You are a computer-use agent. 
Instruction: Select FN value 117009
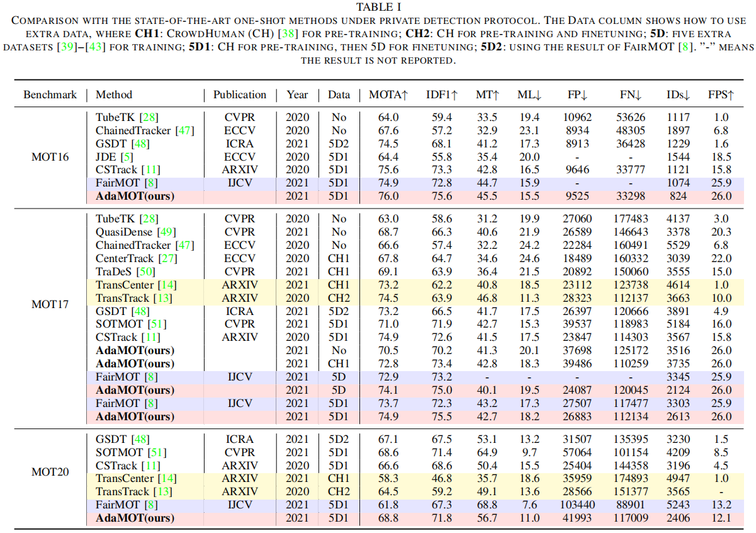[x=630, y=518]
